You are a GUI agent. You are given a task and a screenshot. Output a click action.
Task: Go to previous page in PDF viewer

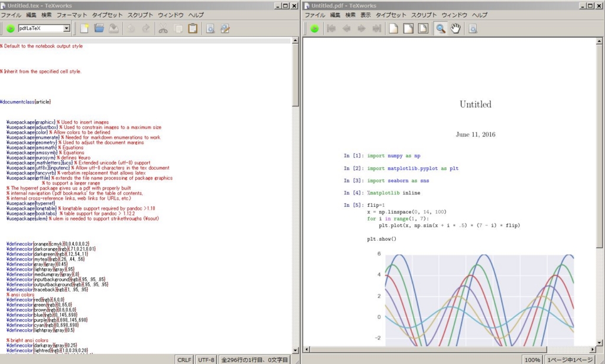[x=346, y=28]
